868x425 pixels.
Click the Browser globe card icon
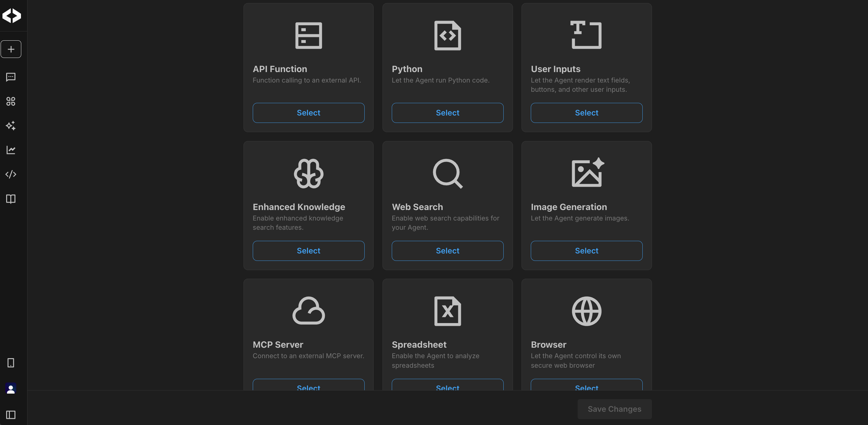coord(586,311)
